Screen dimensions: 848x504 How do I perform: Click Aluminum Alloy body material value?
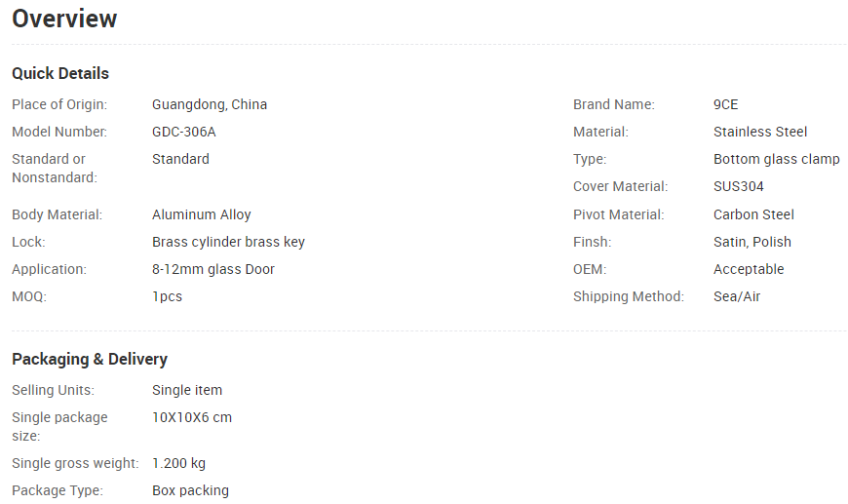pos(201,214)
